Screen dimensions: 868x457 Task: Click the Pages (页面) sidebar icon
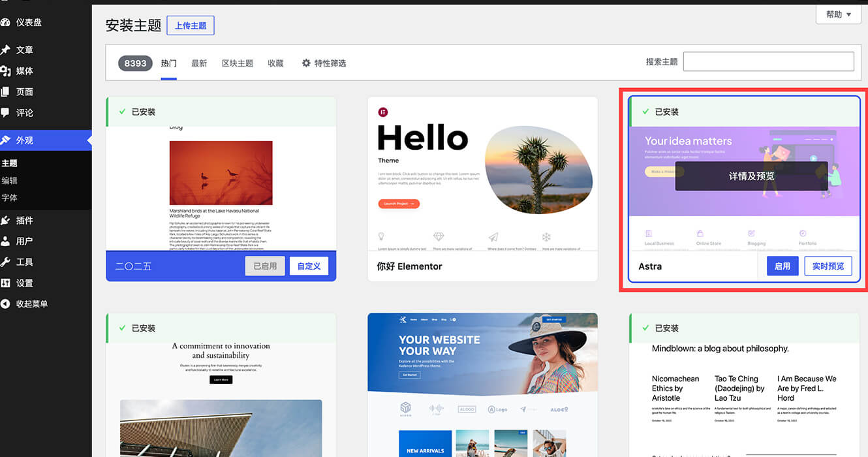click(x=5, y=91)
